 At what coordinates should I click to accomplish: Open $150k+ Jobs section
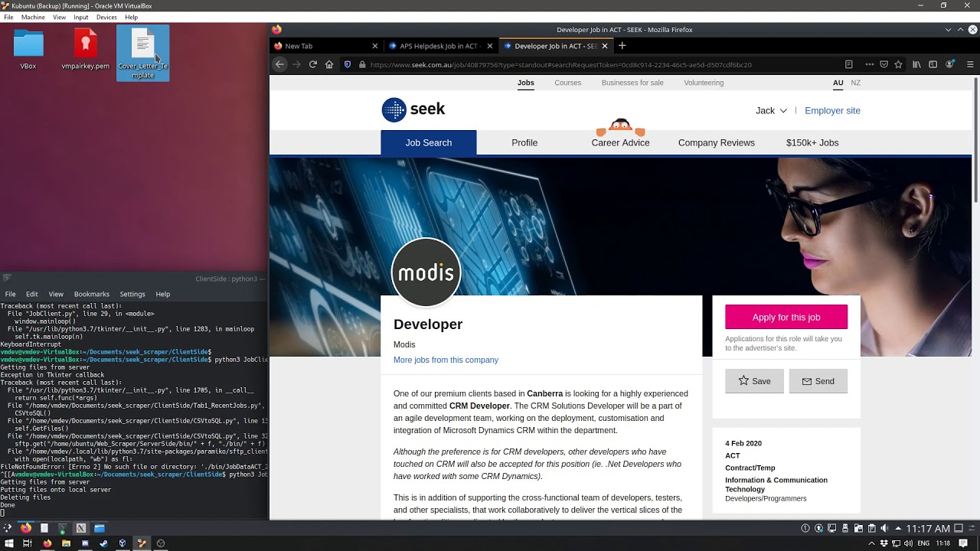(x=812, y=143)
